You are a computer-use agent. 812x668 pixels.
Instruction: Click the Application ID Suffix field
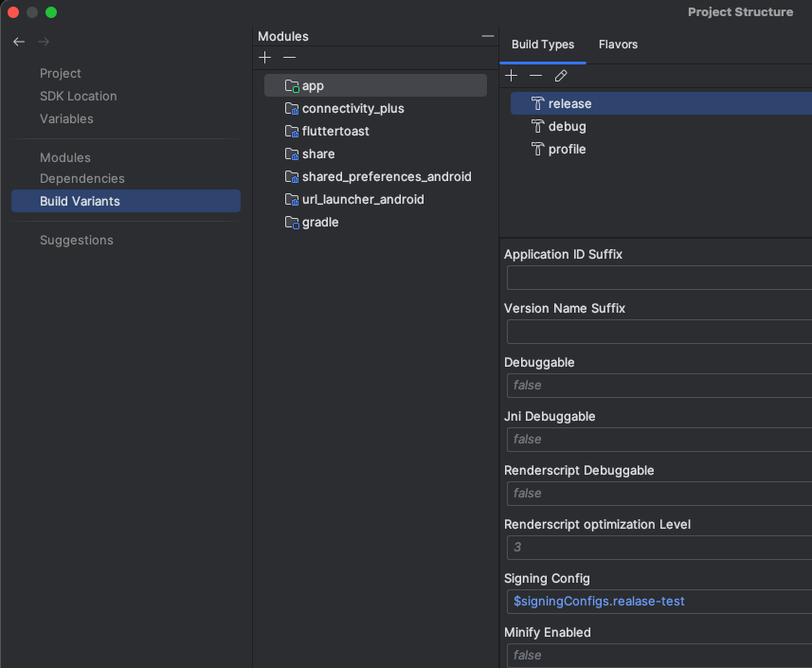pos(659,278)
